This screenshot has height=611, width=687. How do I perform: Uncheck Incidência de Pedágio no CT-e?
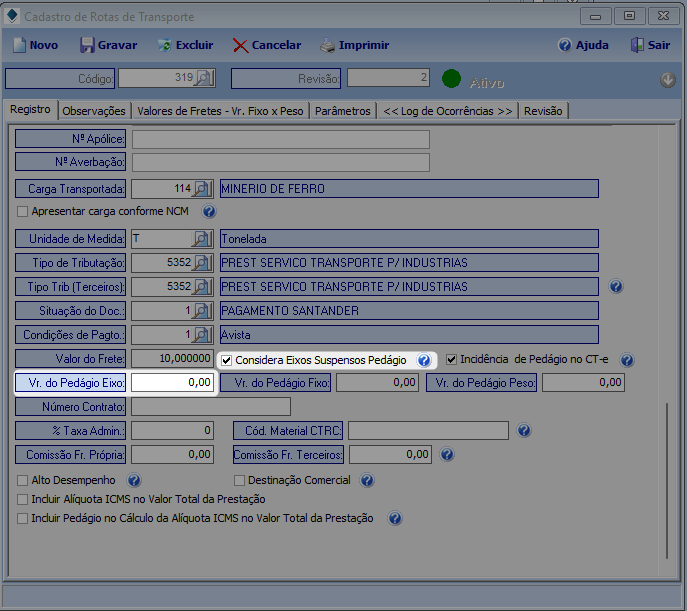pyautogui.click(x=452, y=360)
